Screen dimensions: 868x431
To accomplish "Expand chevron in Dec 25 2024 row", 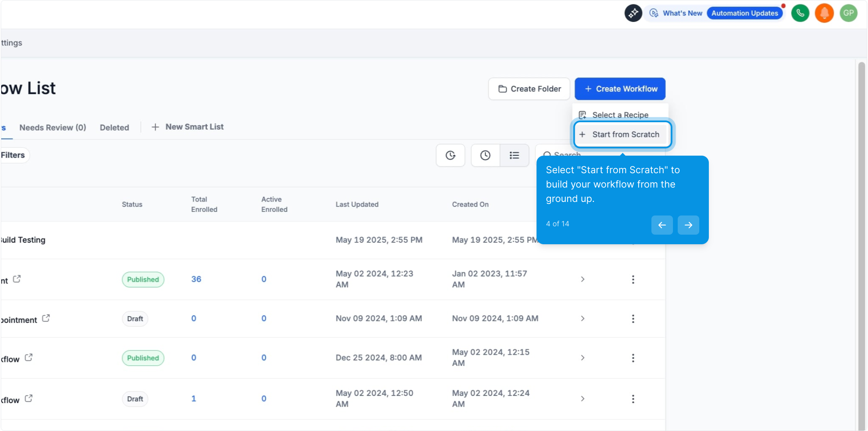I will (583, 358).
